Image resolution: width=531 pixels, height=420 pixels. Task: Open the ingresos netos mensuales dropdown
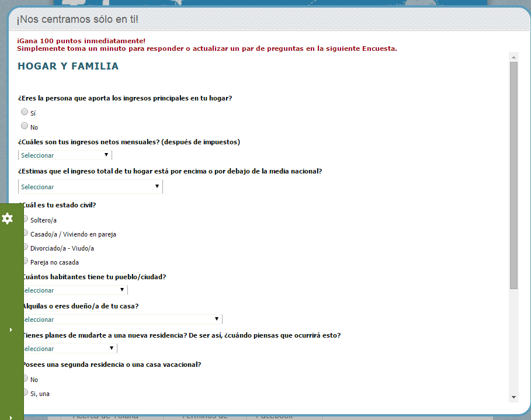click(x=65, y=155)
